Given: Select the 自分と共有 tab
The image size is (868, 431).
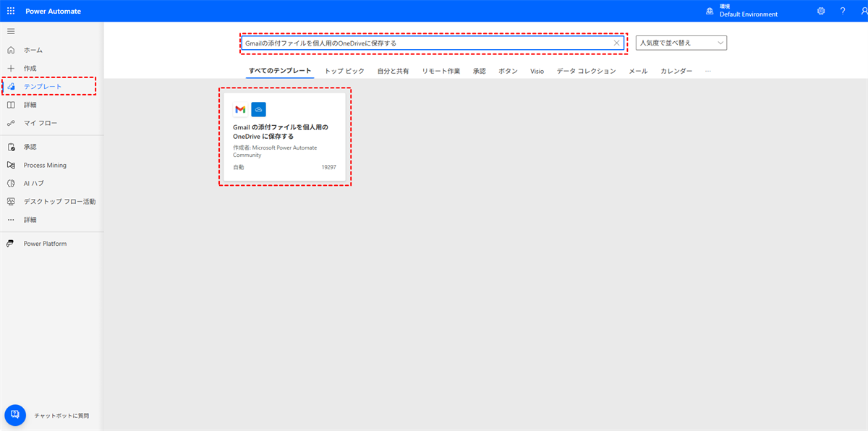Looking at the screenshot, I should click(x=393, y=71).
